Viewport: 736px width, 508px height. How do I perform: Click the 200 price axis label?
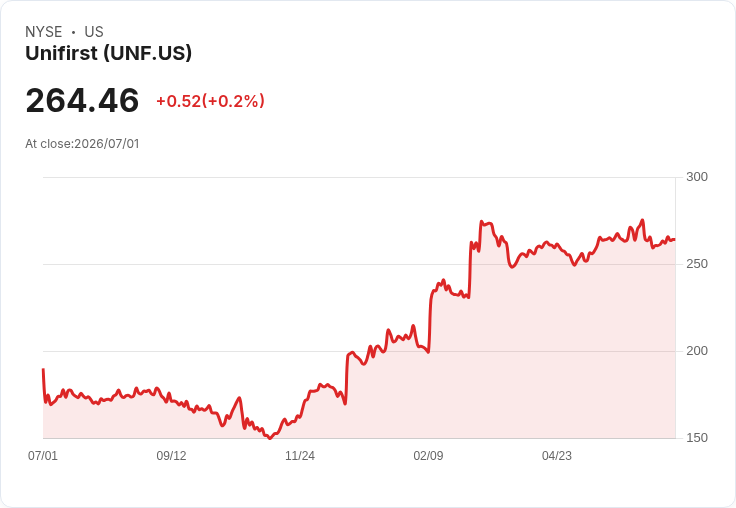(x=697, y=351)
